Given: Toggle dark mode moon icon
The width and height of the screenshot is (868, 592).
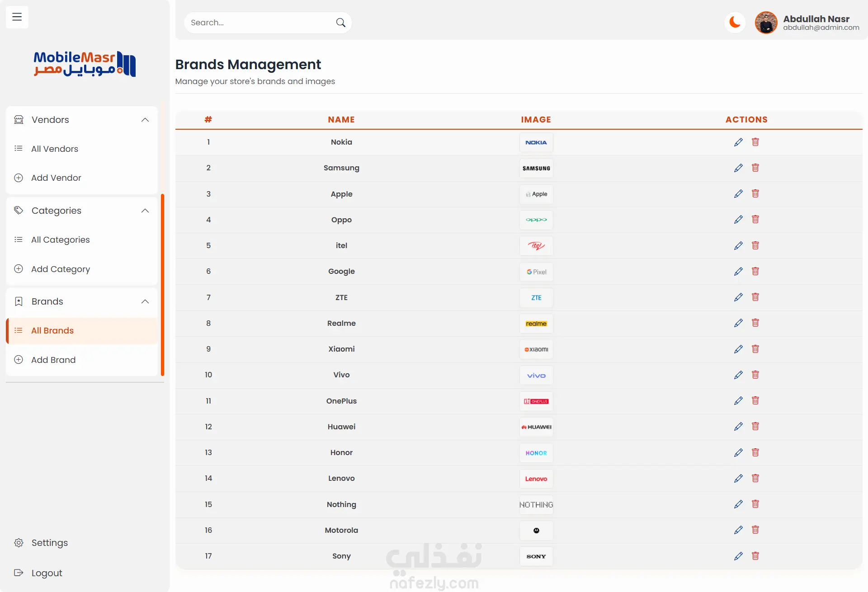Looking at the screenshot, I should click(735, 22).
